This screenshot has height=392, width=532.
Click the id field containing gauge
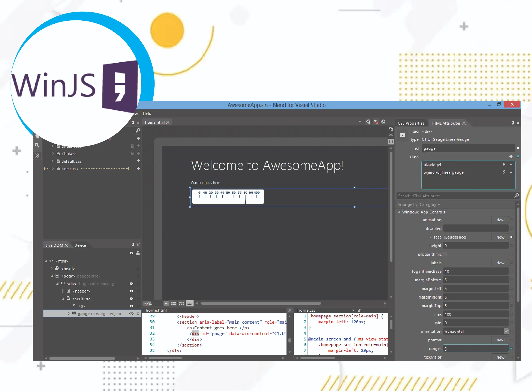tap(468, 148)
